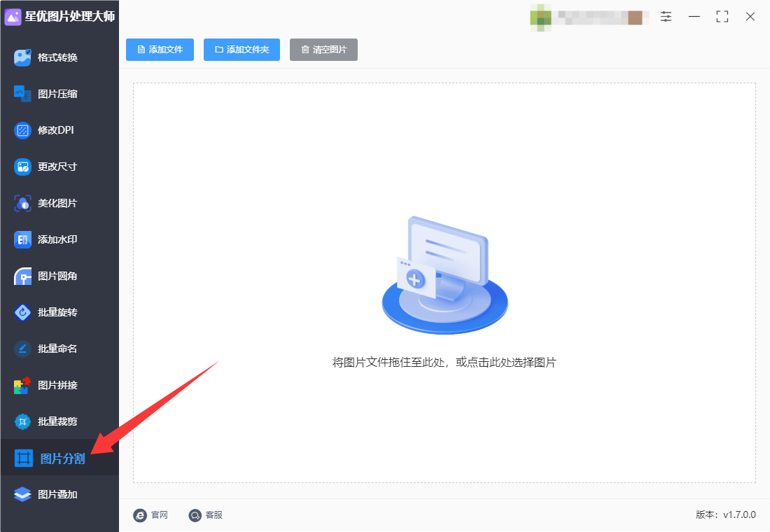Click the 添加水印 sidebar icon
Viewport: 770px width, 532px height.
point(22,239)
